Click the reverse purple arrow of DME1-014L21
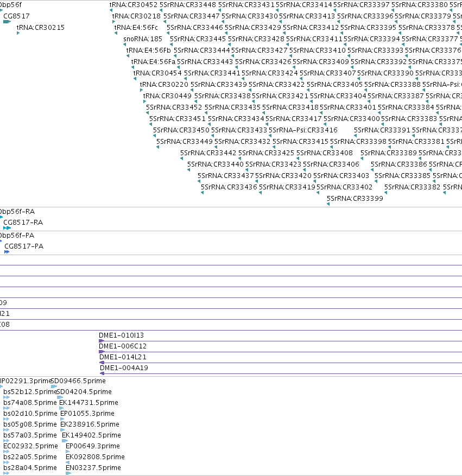 [102, 363]
